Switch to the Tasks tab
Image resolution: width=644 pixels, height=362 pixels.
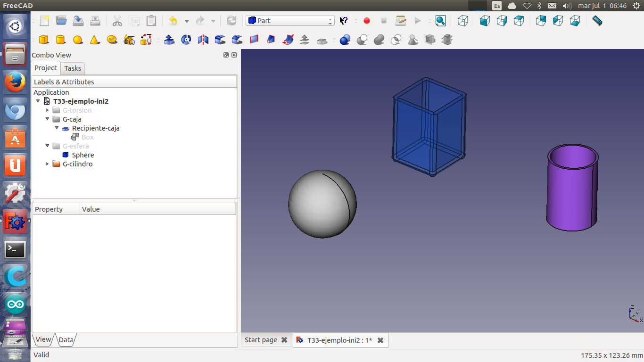[x=73, y=68]
